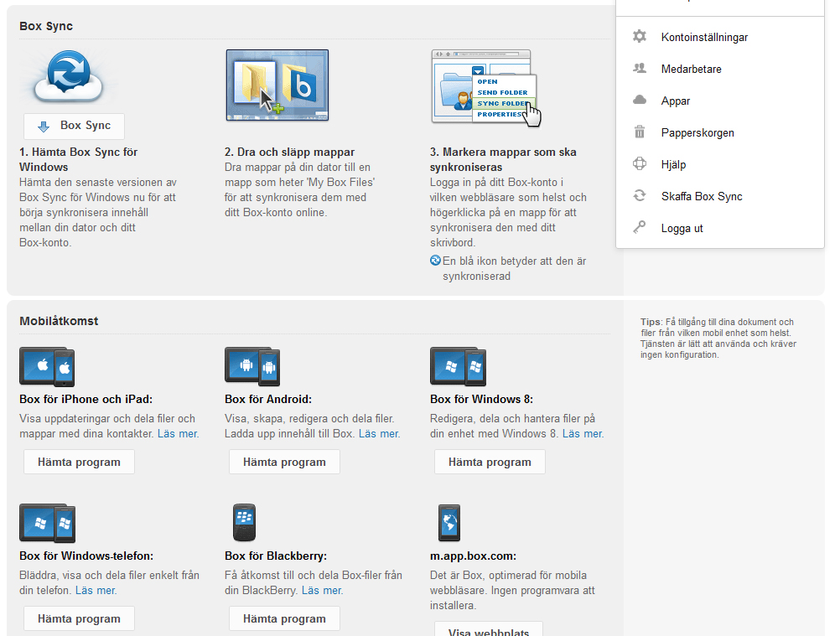840x636 pixels.
Task: Click Hämta program for Windows-telefon
Action: point(79,619)
